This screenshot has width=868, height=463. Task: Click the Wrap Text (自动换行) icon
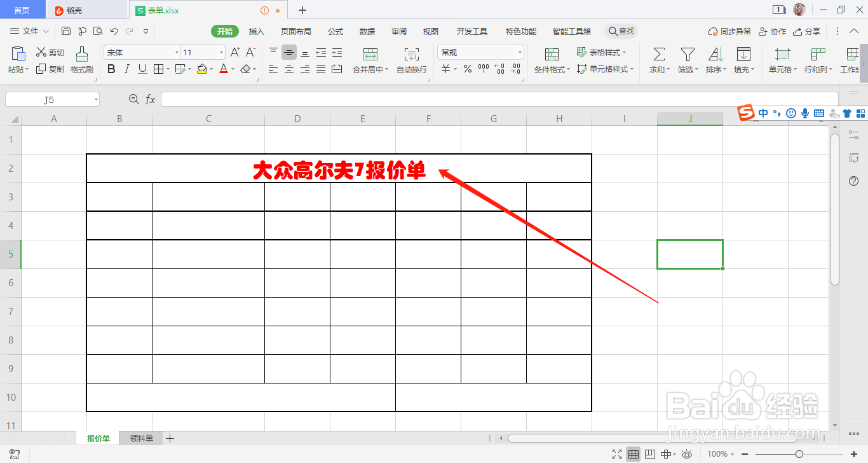pyautogui.click(x=412, y=54)
